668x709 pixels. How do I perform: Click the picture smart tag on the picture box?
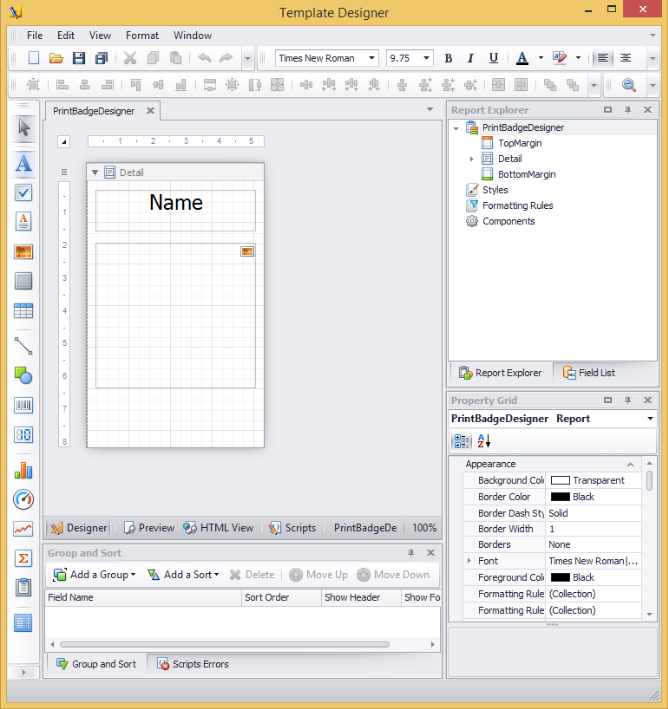[x=247, y=251]
